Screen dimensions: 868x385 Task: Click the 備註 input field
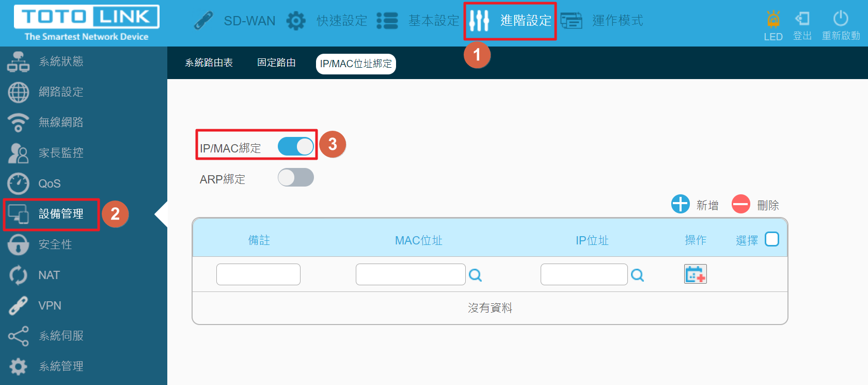(258, 274)
